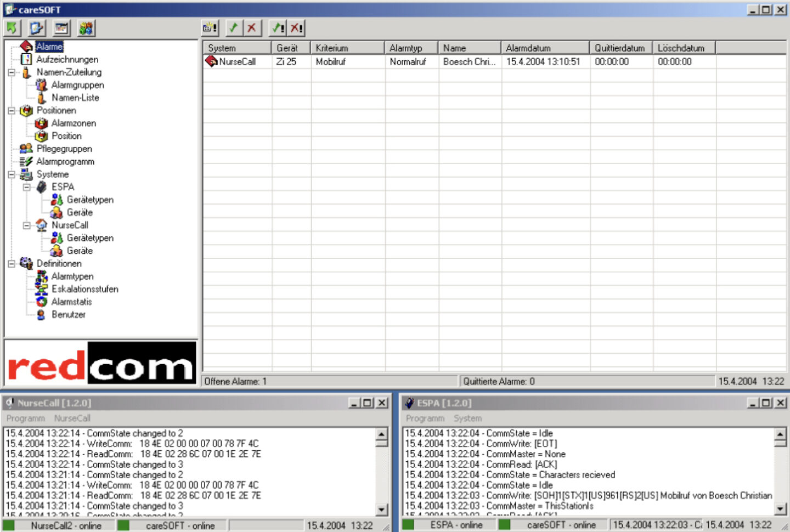Click the plain green checkmark toolbar icon
This screenshot has height=532, width=790.
(234, 28)
